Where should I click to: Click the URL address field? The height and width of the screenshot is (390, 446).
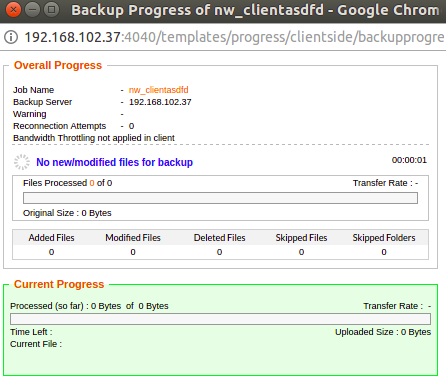coord(234,37)
